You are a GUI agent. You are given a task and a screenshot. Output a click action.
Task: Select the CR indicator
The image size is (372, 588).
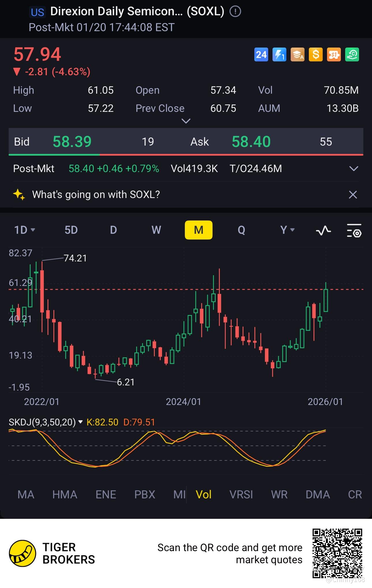355,495
